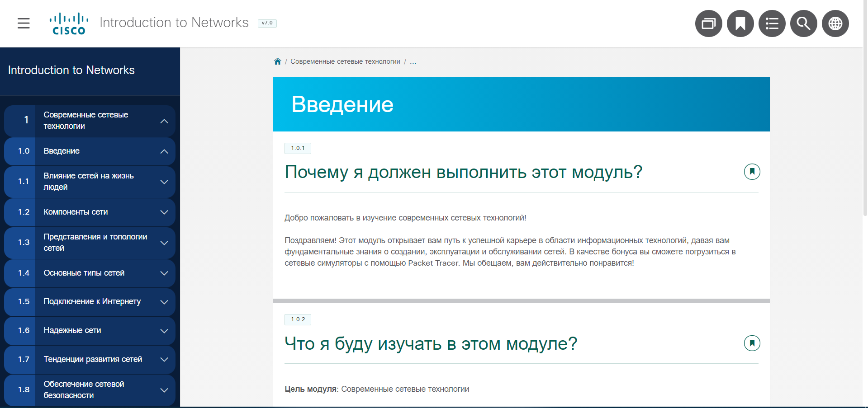Select 1.5 Подключение к Интернету item
868x408 pixels.
[x=92, y=301]
